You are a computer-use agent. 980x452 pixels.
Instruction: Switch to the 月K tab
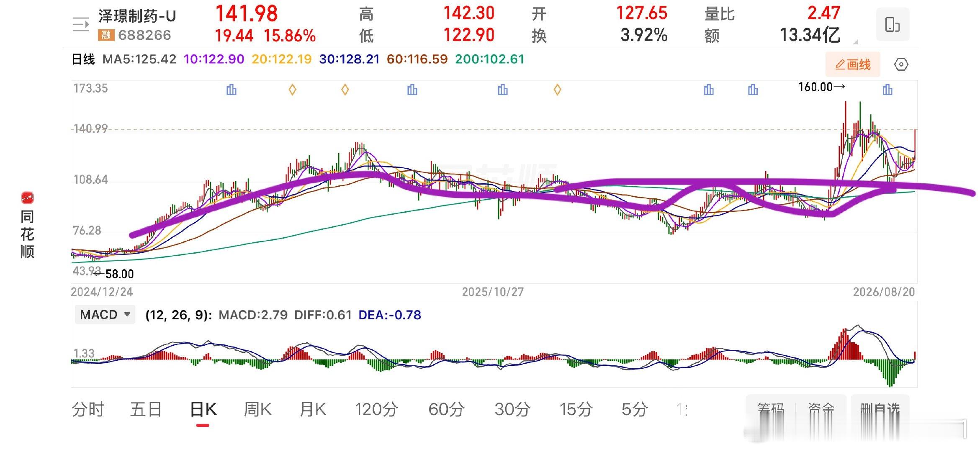coord(313,409)
